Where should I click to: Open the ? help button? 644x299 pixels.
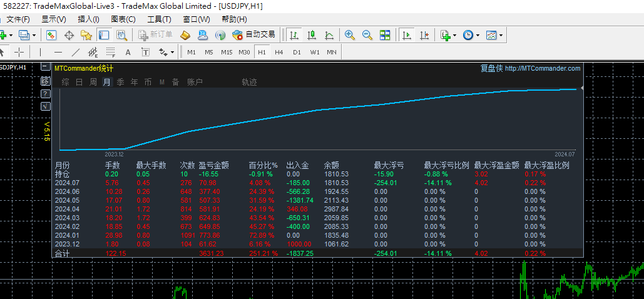(45, 94)
